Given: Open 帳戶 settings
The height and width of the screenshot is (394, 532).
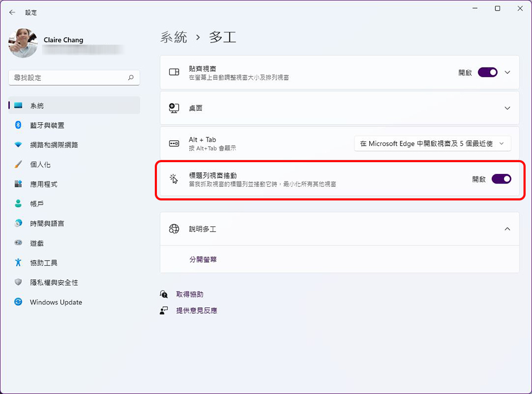Looking at the screenshot, I should click(x=74, y=204).
